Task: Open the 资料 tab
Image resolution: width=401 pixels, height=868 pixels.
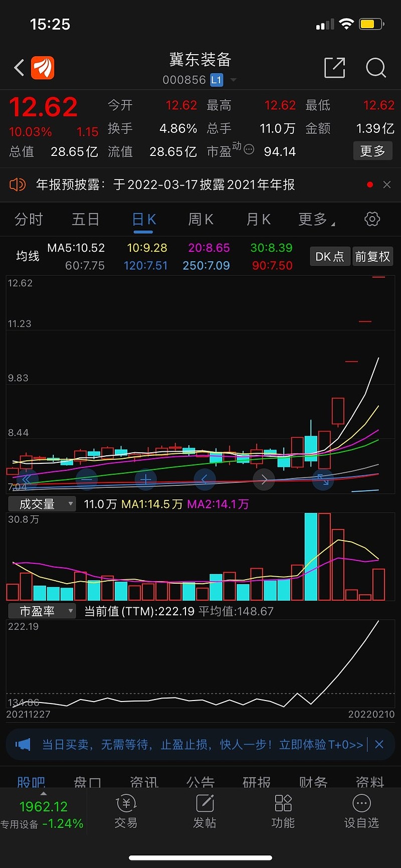Action: pyautogui.click(x=370, y=782)
